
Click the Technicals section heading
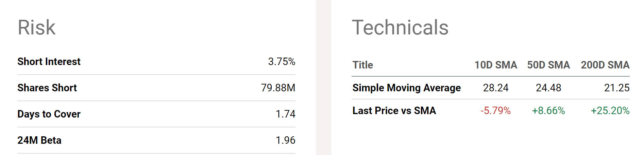pyautogui.click(x=400, y=28)
